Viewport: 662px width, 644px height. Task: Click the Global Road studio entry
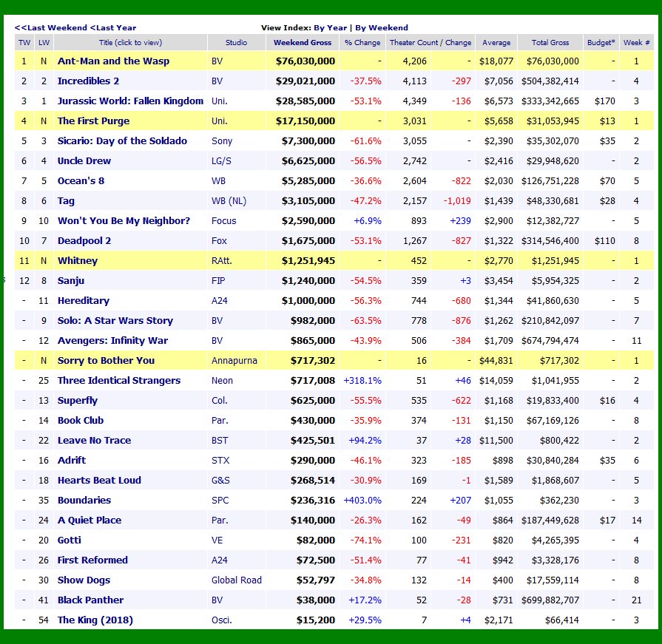coord(237,580)
